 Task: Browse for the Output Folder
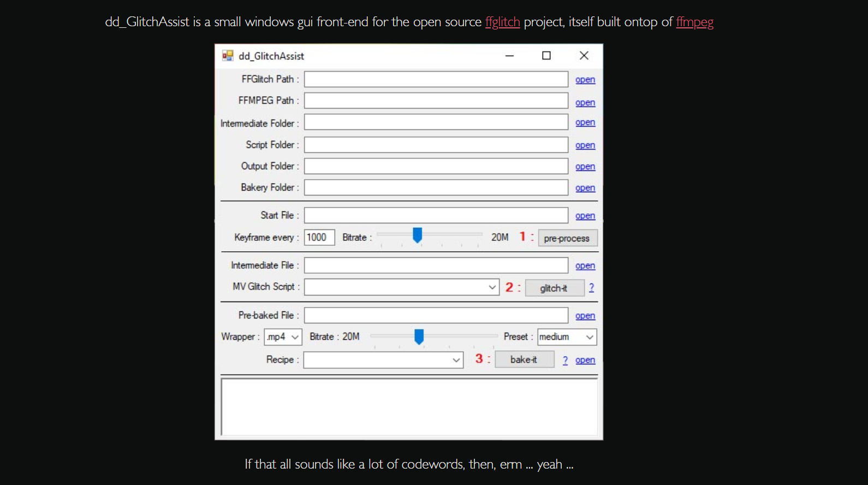click(x=585, y=167)
